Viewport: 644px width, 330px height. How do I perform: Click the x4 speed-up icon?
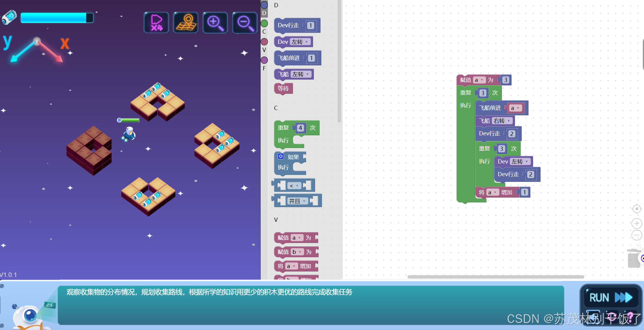pos(156,23)
